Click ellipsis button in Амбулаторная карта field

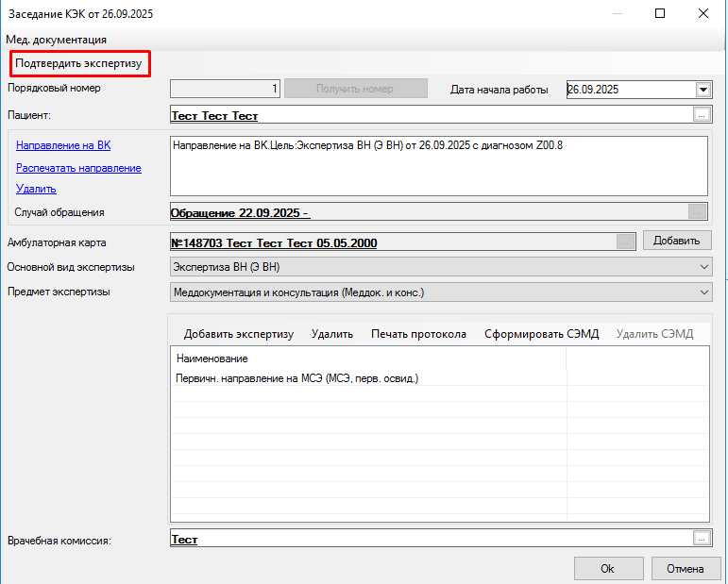click(x=625, y=242)
